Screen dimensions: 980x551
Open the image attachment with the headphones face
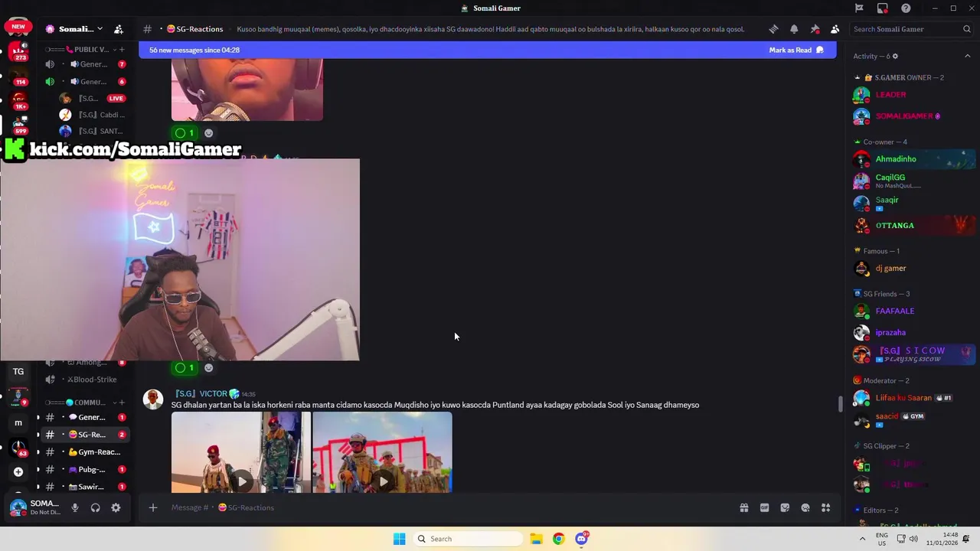coord(247,90)
